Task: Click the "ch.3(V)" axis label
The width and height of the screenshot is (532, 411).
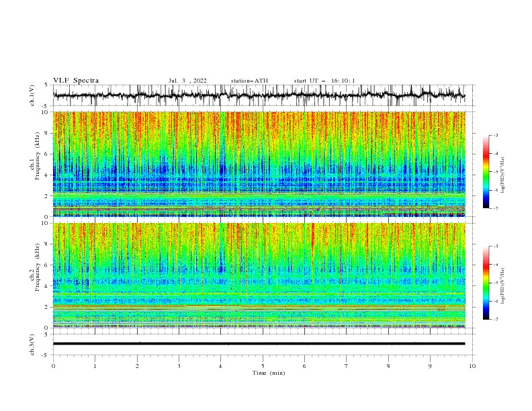Action: (32, 345)
